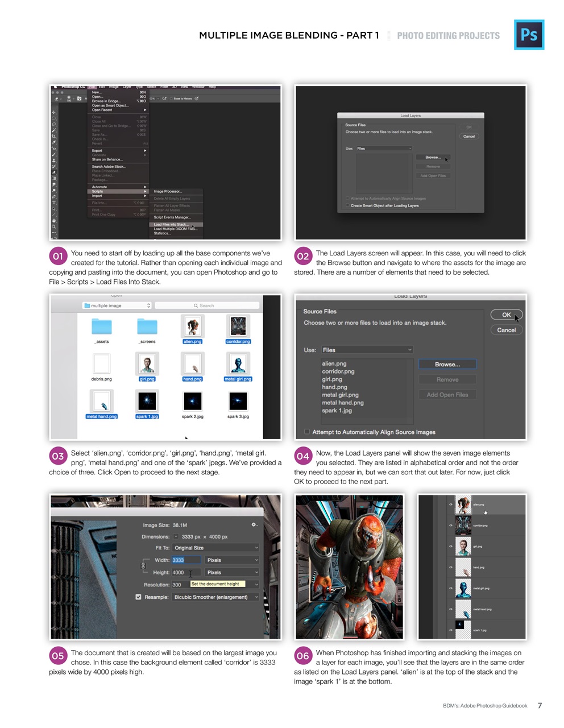
Task: Uncheck the Resample checkbox in Image Size
Action: [x=138, y=597]
